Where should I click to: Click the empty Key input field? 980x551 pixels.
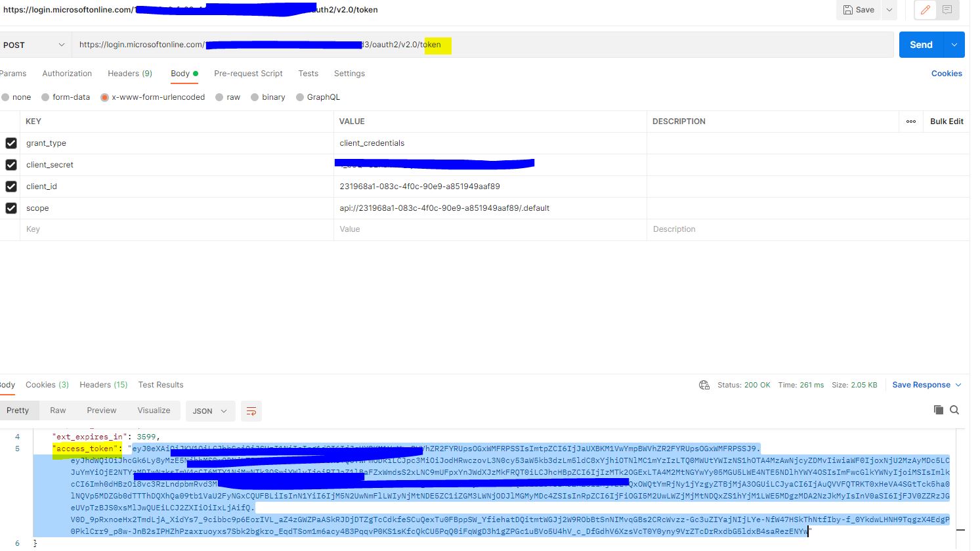(x=177, y=229)
